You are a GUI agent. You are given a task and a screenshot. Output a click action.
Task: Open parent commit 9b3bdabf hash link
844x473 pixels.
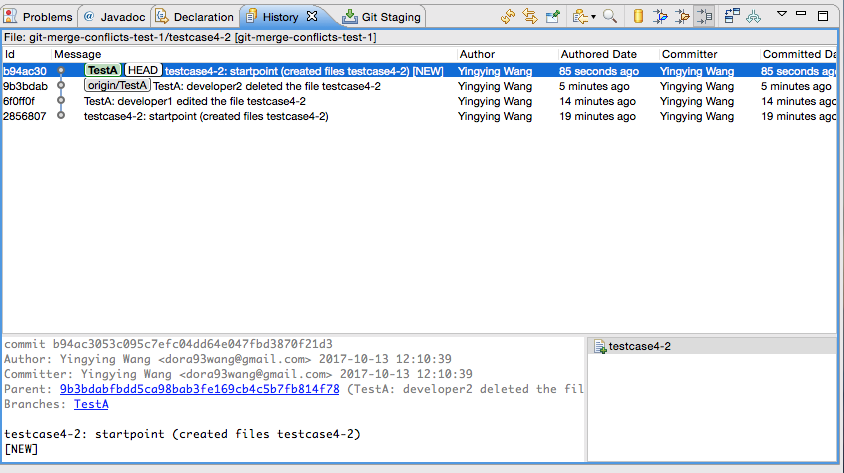[x=200, y=389]
